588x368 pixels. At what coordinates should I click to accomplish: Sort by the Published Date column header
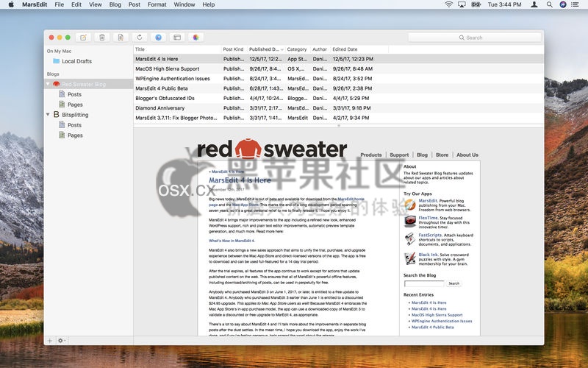pyautogui.click(x=266, y=49)
